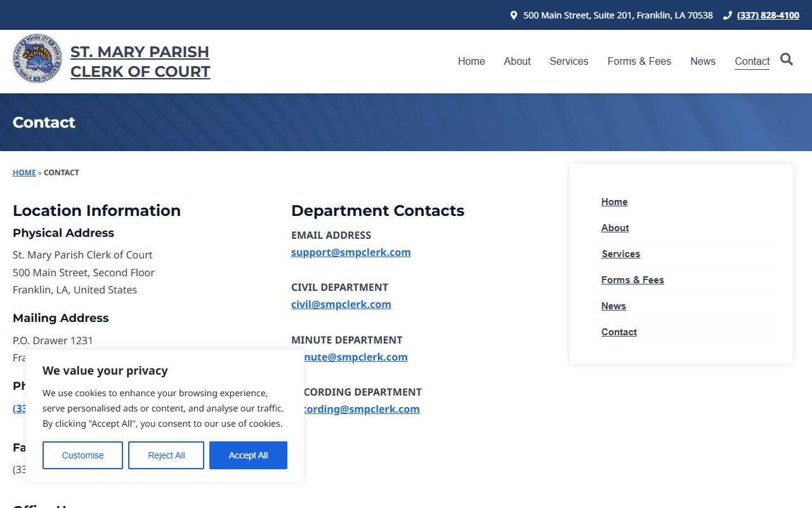812x508 pixels.
Task: Call (337) 828-4100 link in header
Action: [768, 15]
